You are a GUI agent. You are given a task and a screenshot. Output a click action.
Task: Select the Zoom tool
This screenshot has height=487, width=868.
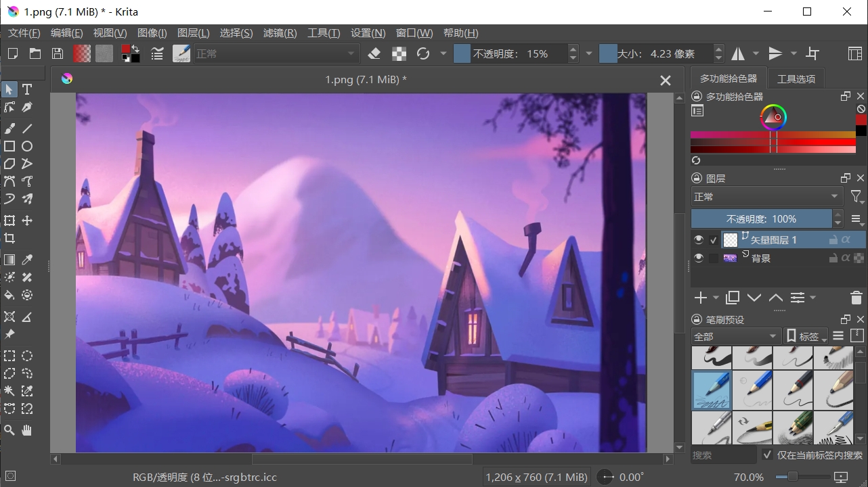9,430
